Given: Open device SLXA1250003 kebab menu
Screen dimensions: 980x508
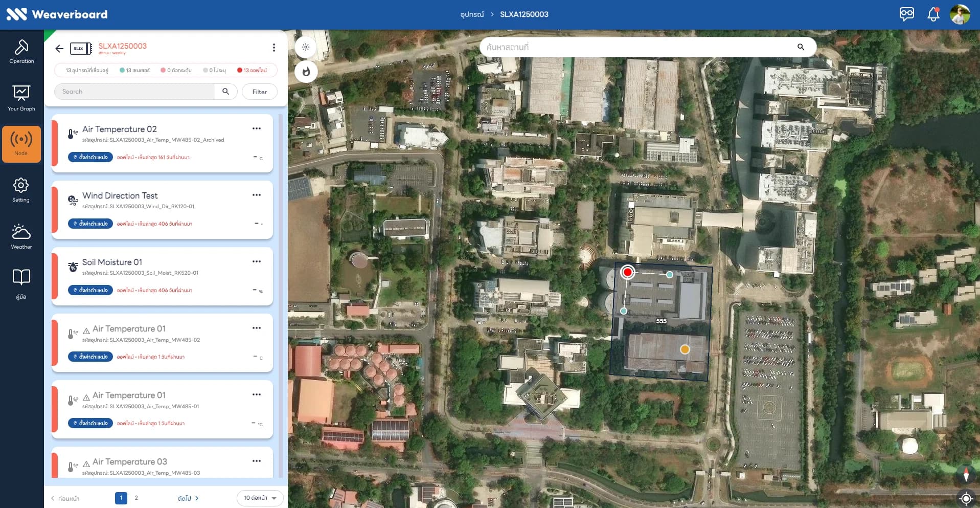Looking at the screenshot, I should click(x=274, y=48).
